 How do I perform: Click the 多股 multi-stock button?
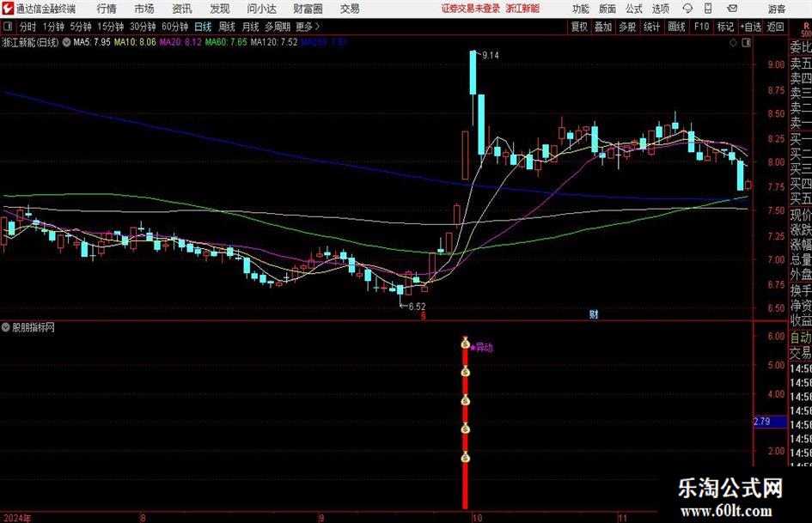coord(627,27)
